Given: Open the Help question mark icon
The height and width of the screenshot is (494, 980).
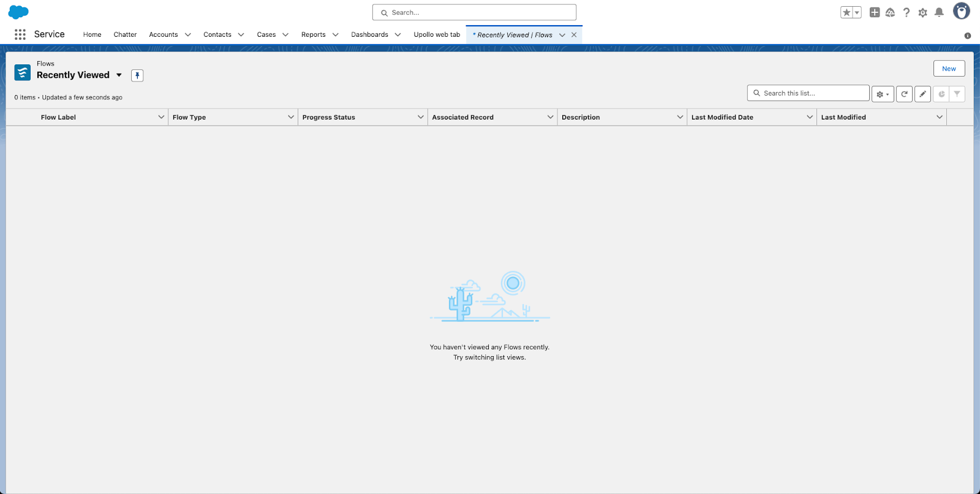Looking at the screenshot, I should 907,12.
